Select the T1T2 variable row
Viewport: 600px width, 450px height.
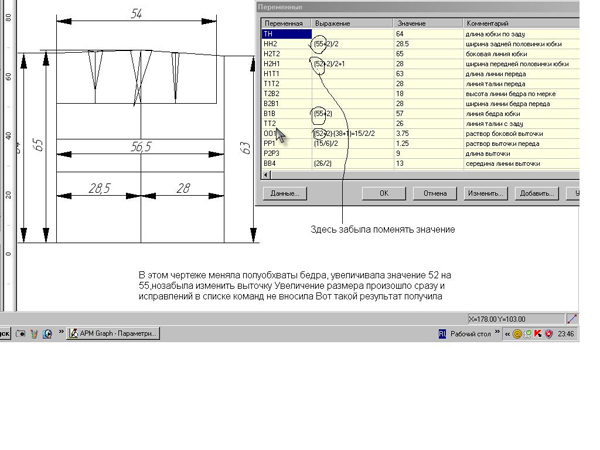point(421,83)
